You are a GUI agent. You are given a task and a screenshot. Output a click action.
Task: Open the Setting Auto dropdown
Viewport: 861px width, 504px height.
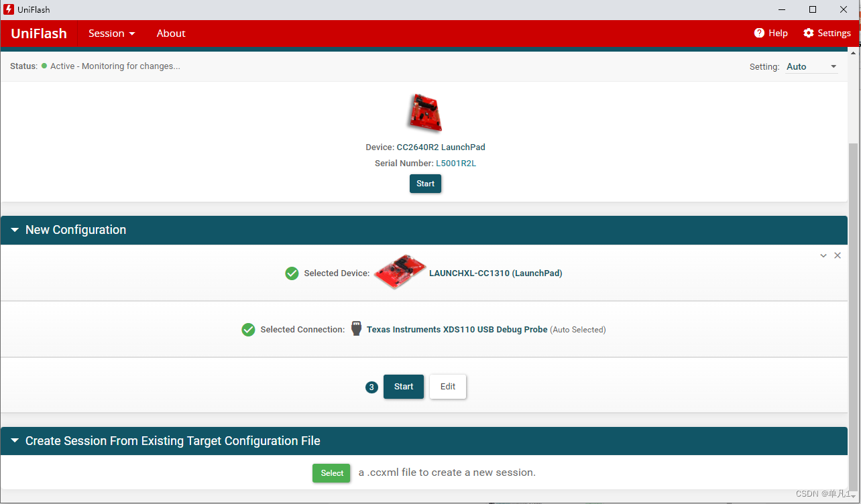click(x=812, y=66)
